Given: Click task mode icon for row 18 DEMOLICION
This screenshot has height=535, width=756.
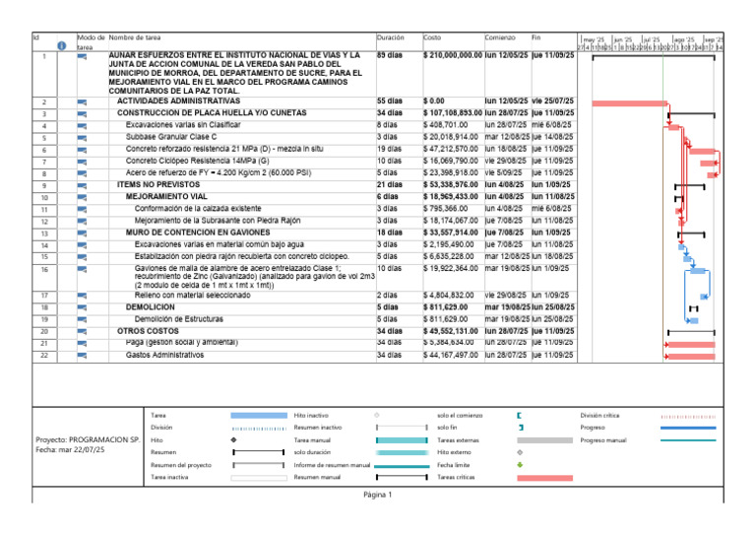Looking at the screenshot, I should pos(82,307).
